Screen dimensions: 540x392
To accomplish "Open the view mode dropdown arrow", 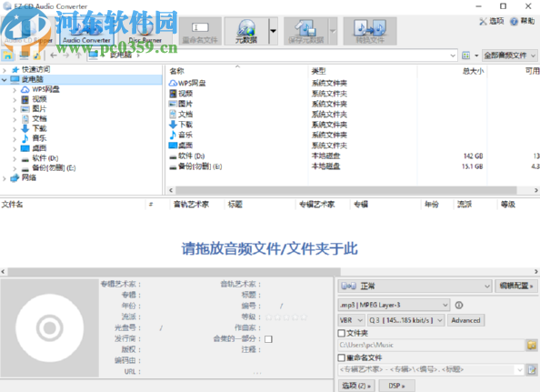I will pos(476,55).
